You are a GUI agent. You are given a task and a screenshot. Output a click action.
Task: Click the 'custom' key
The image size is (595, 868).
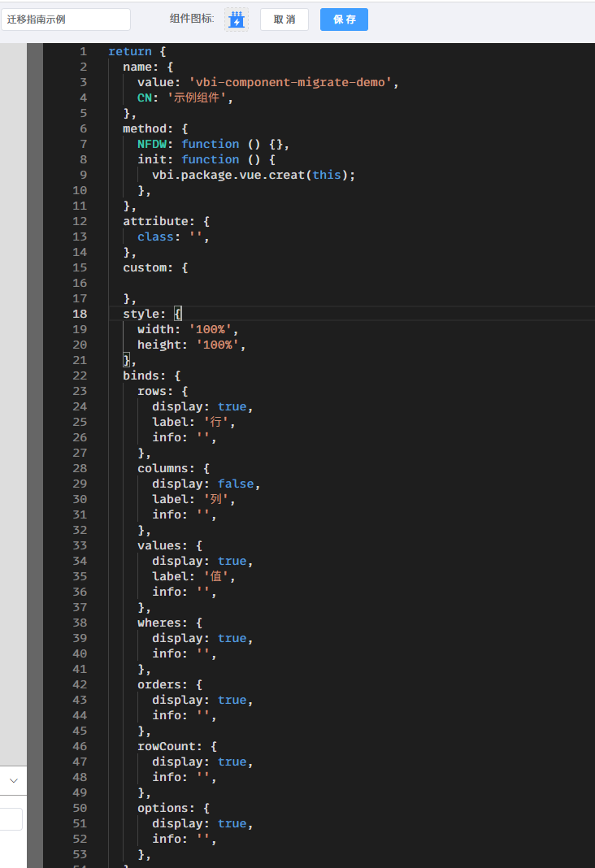click(145, 268)
